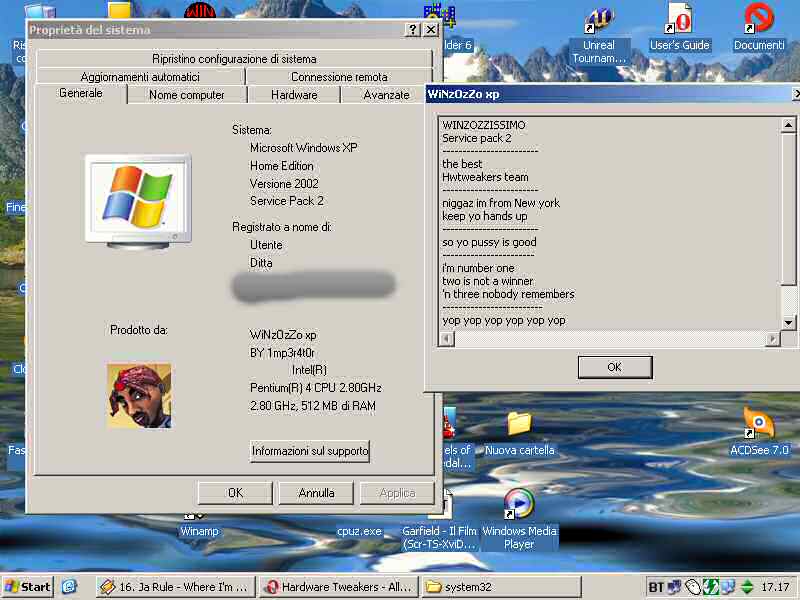Click the 17.17 clock in the tray
This screenshot has width=800, height=600.
(x=775, y=587)
